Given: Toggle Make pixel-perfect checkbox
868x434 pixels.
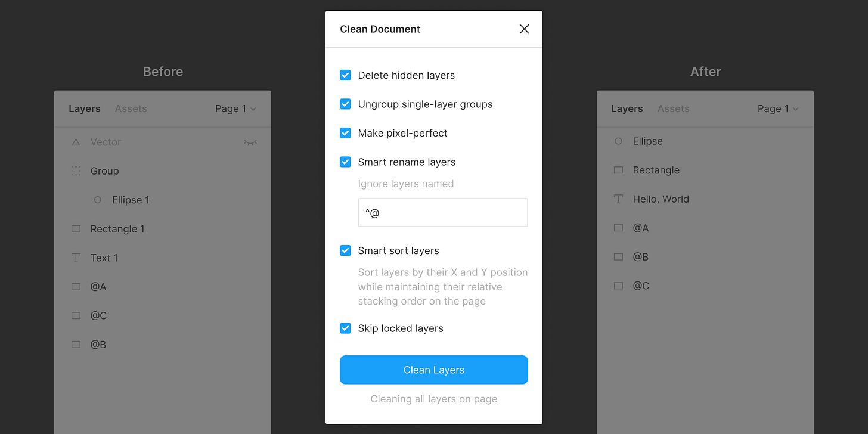Looking at the screenshot, I should tap(345, 133).
